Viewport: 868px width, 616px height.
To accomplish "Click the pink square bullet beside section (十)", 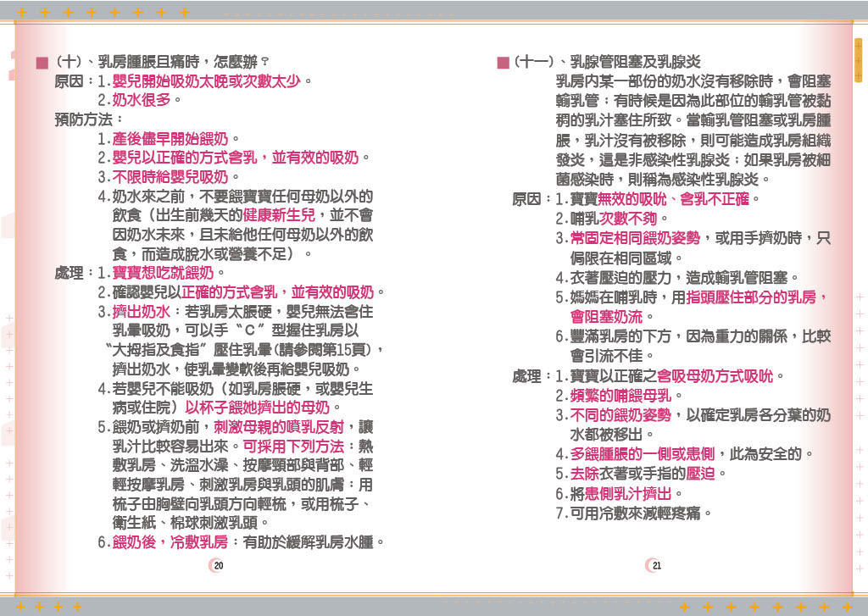I will click(41, 63).
